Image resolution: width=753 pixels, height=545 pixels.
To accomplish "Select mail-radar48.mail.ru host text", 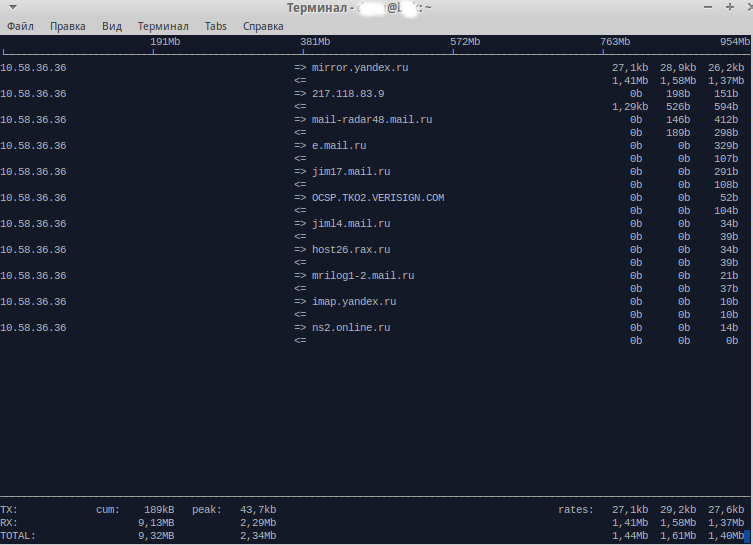I will pyautogui.click(x=372, y=120).
